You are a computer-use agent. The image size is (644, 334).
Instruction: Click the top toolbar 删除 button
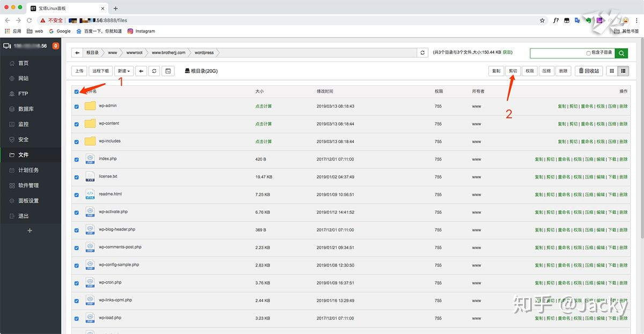coord(563,71)
